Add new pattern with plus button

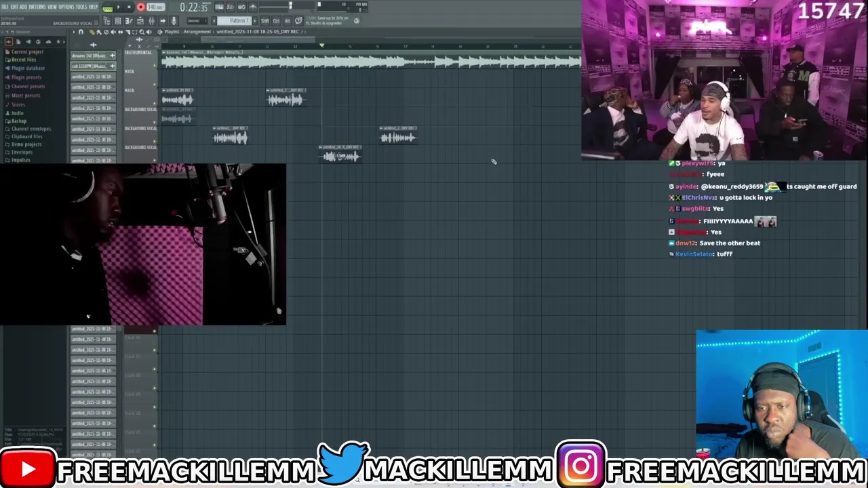click(x=255, y=21)
